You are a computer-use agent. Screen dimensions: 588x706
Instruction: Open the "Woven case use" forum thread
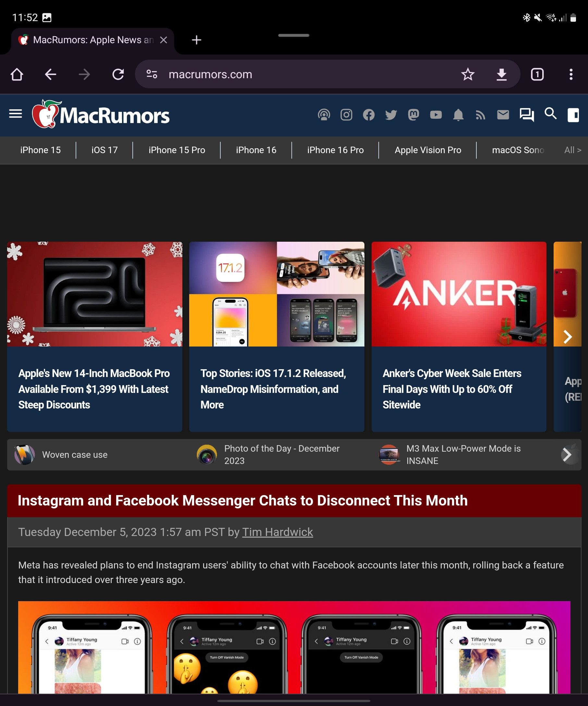coord(75,455)
